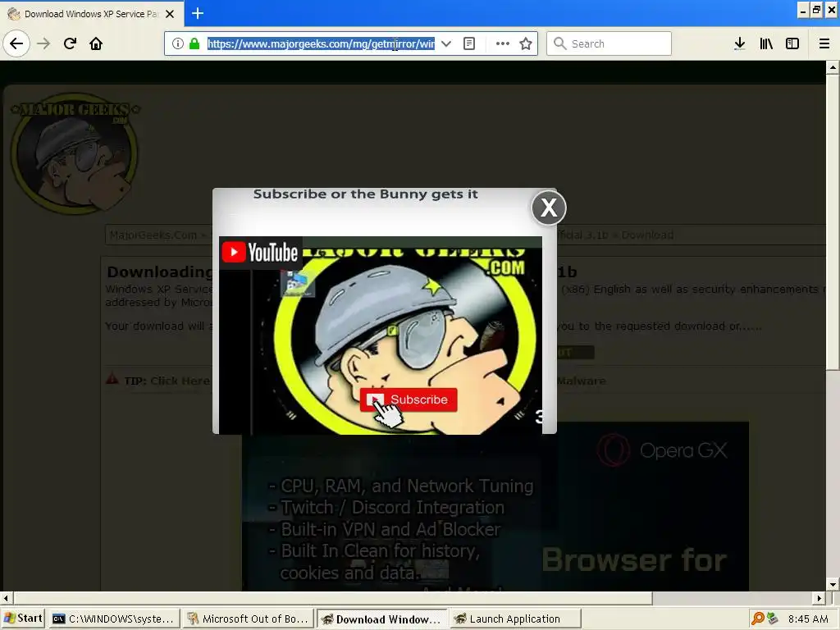
Task: Open page actions three-dot menu
Action: (503, 43)
